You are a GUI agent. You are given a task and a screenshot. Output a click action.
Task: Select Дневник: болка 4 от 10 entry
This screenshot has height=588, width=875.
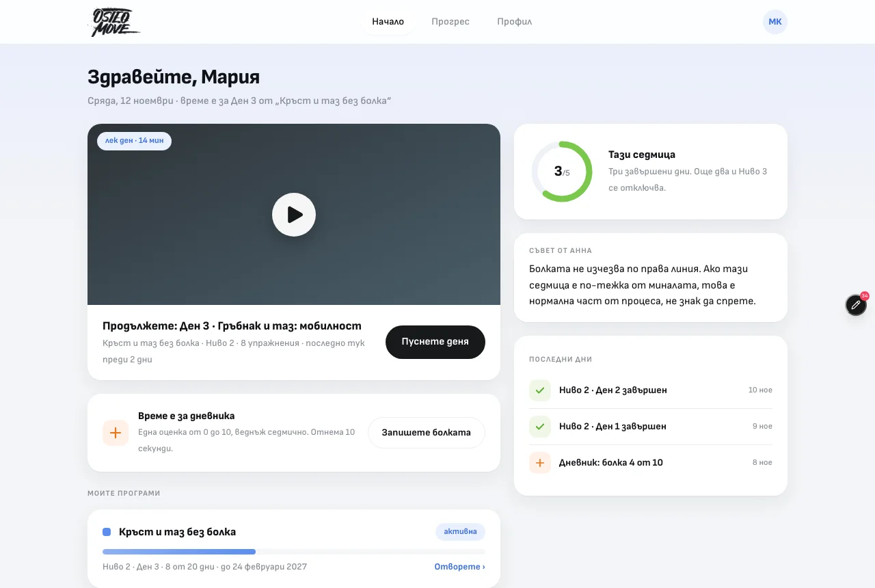pyautogui.click(x=651, y=463)
